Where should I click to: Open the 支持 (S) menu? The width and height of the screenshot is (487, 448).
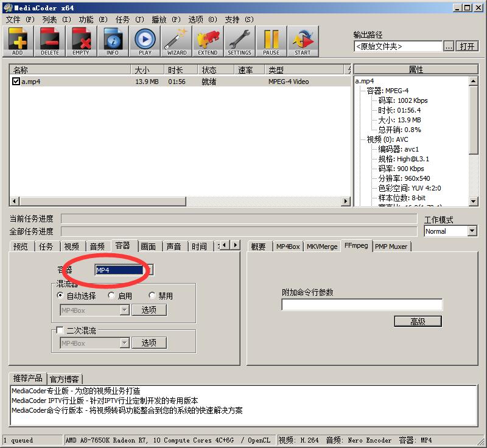[239, 19]
